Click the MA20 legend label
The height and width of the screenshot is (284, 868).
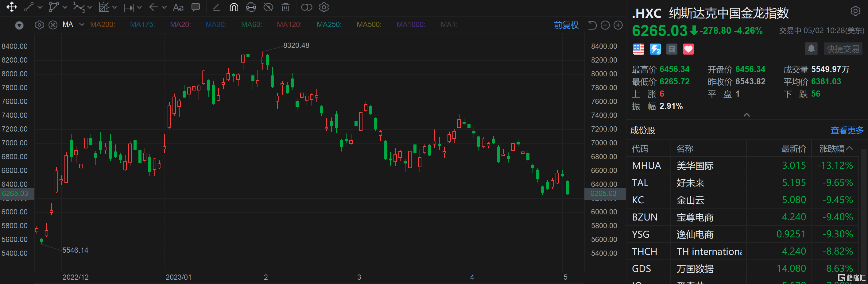180,25
